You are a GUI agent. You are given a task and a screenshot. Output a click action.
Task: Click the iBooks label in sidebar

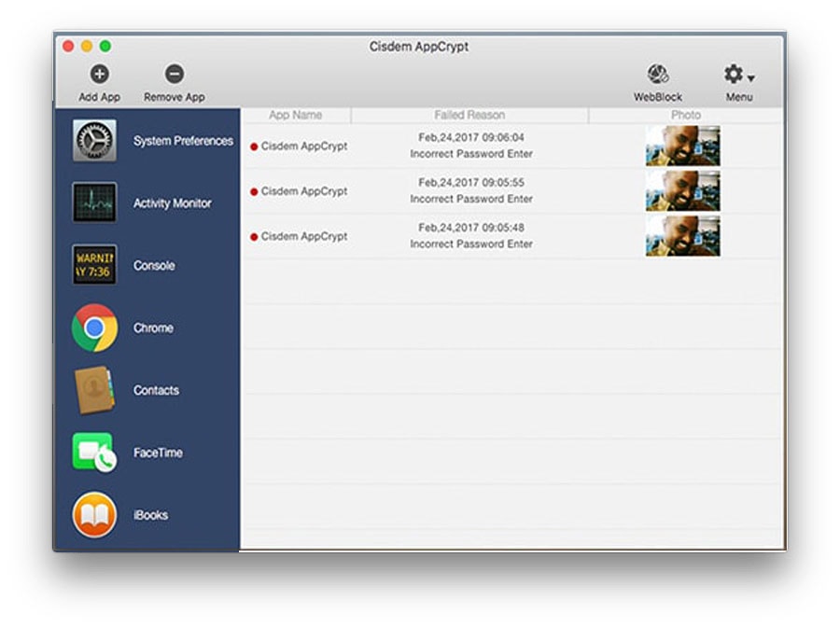(x=150, y=515)
